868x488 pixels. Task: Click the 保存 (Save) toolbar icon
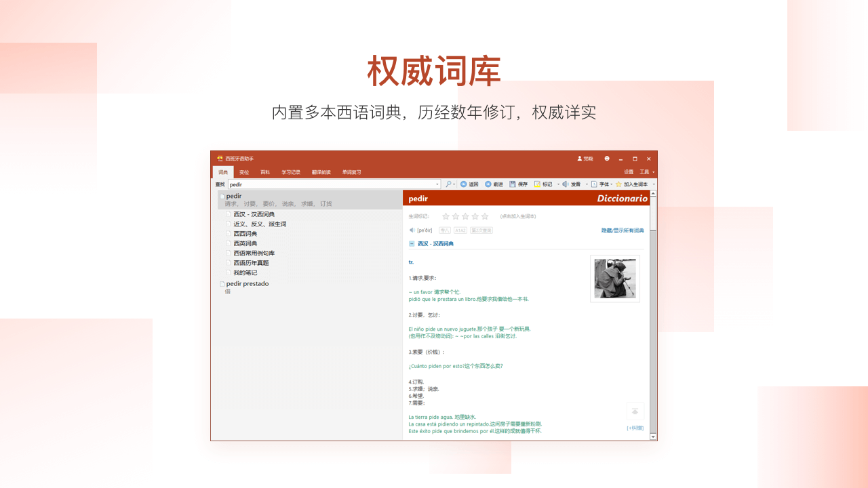[x=513, y=184]
